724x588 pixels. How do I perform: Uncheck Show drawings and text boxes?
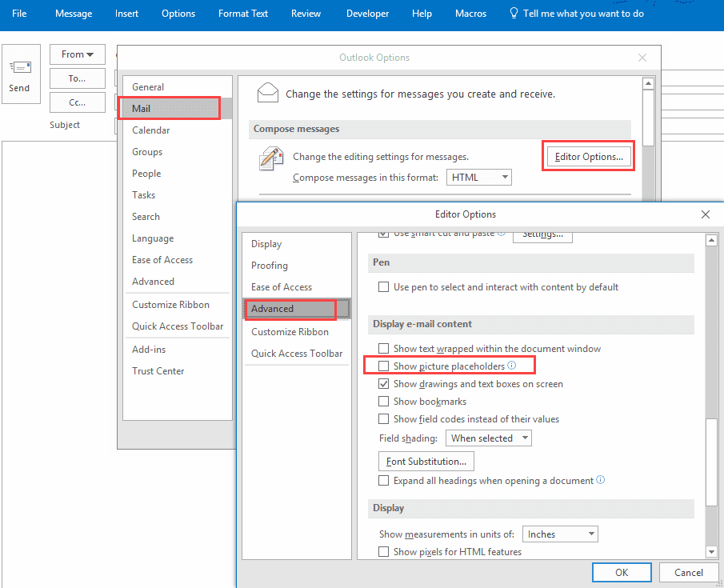[384, 384]
